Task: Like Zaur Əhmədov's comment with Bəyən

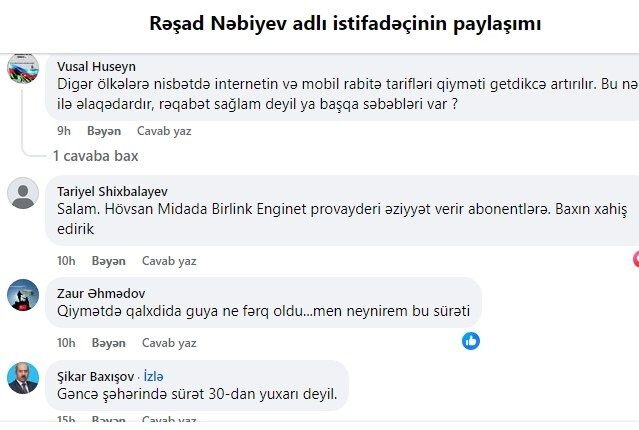Action: [108, 343]
